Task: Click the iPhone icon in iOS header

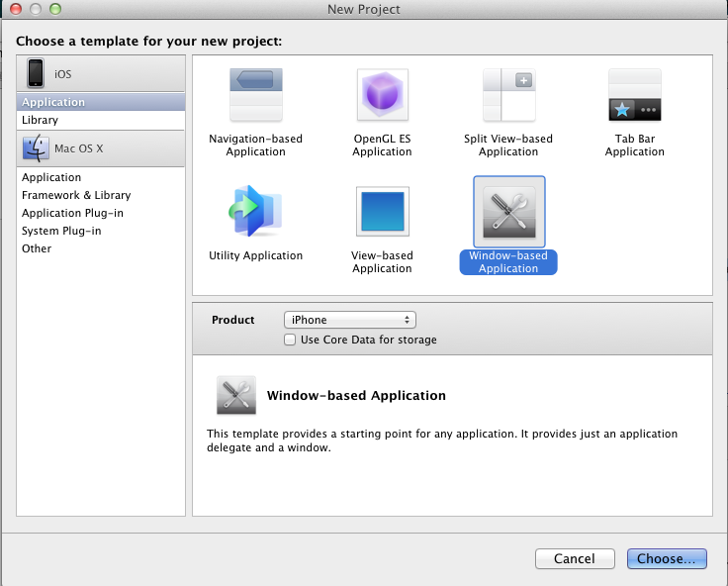Action: [x=36, y=73]
